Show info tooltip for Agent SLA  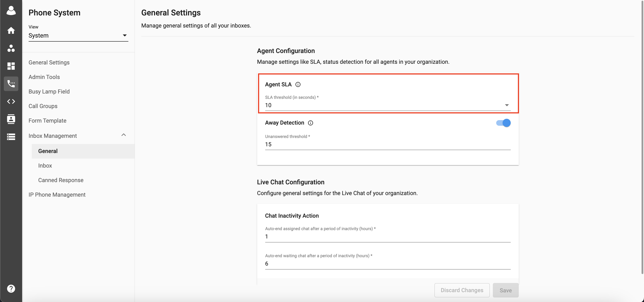(298, 85)
